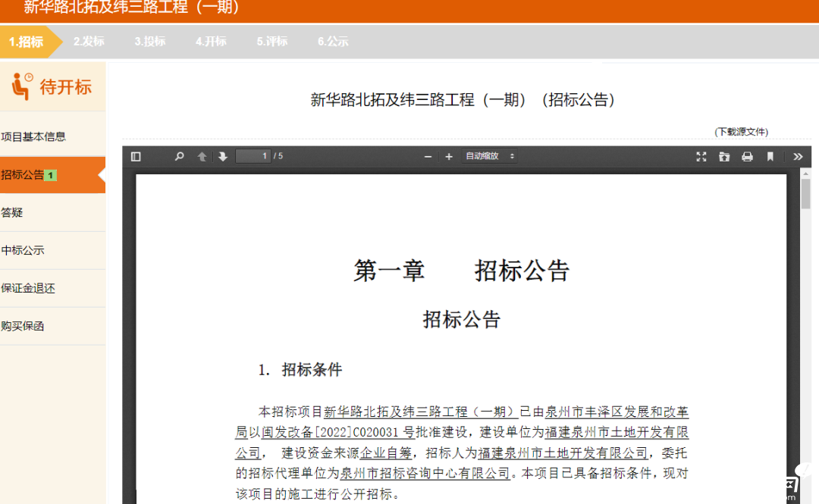
Task: Go to next PDF page arrow
Action: tap(223, 157)
